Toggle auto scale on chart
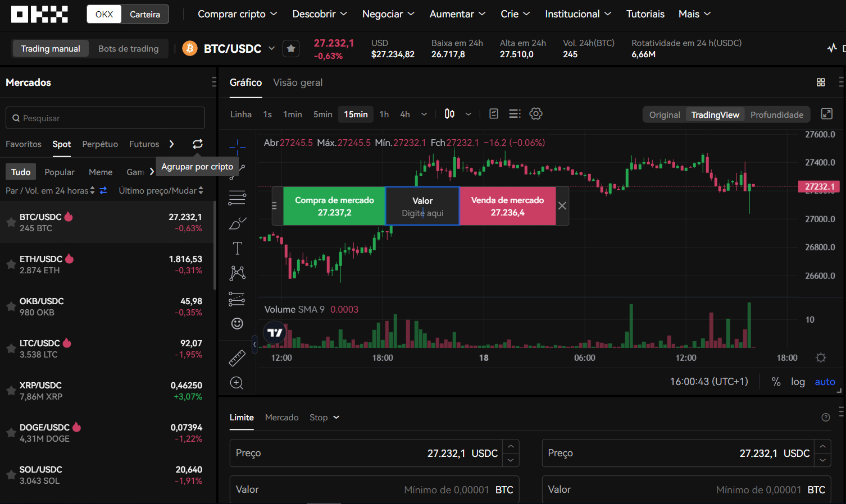 [825, 382]
